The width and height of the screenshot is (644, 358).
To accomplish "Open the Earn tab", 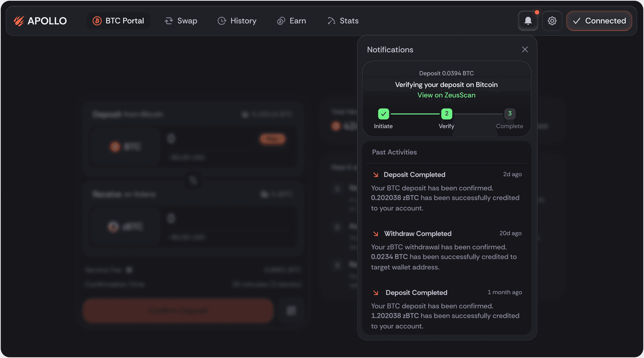I will pos(292,21).
